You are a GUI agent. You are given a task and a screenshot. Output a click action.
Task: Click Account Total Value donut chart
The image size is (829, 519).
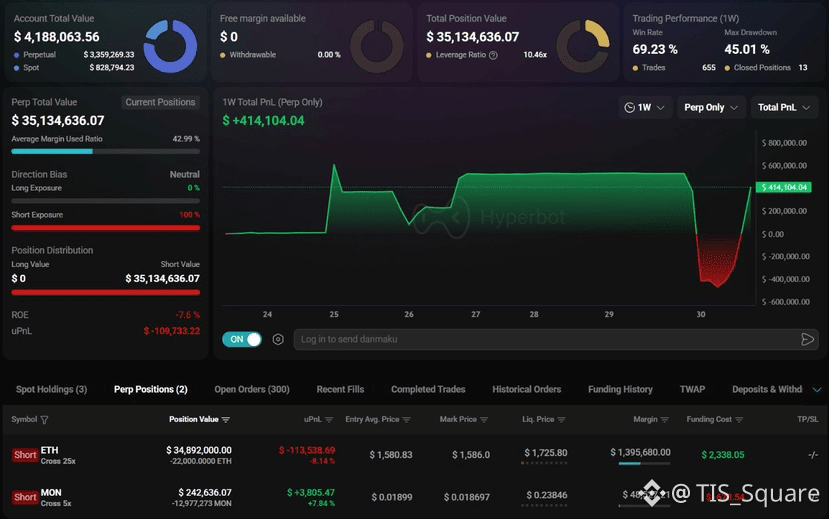[170, 46]
